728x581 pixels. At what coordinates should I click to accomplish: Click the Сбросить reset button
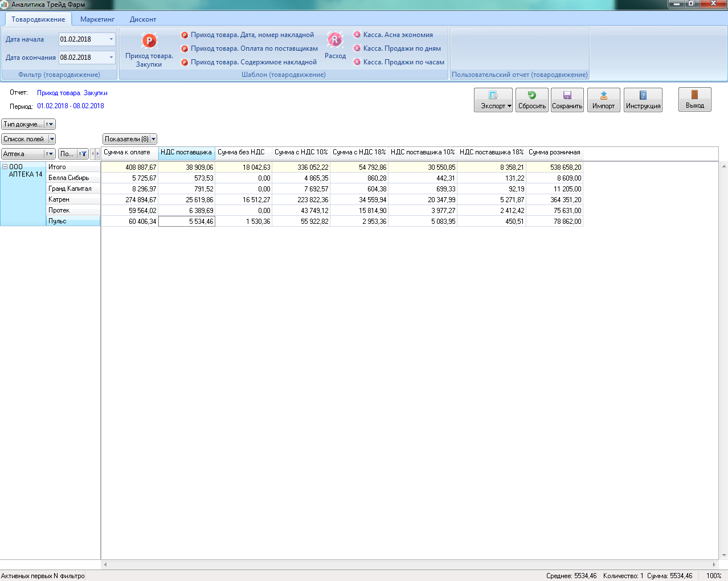pos(532,100)
